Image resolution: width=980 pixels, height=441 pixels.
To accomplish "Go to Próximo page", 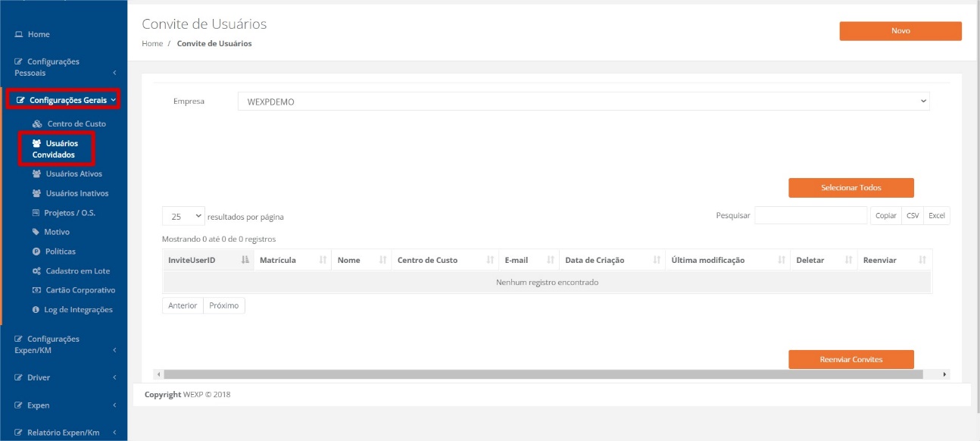I will tap(224, 305).
